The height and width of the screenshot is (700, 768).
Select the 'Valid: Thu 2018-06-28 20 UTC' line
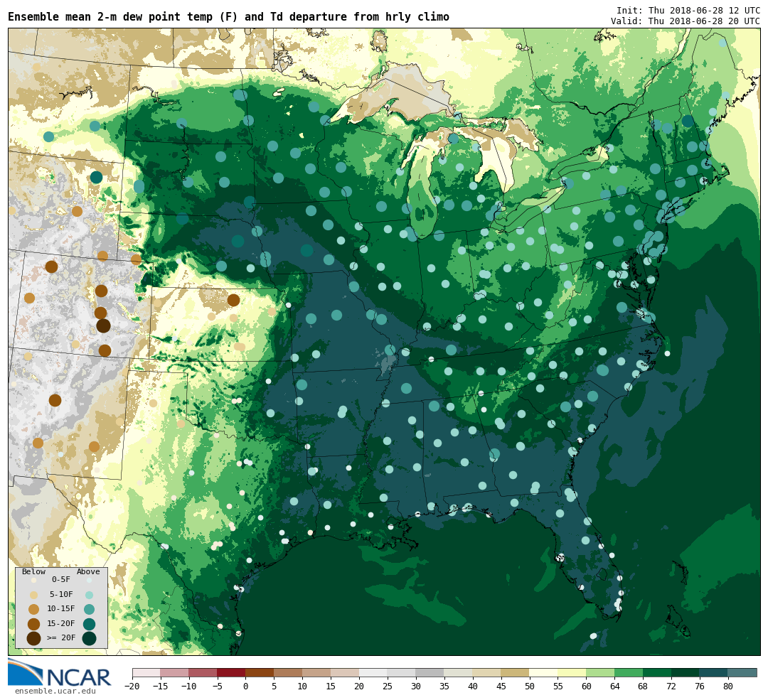(x=686, y=21)
